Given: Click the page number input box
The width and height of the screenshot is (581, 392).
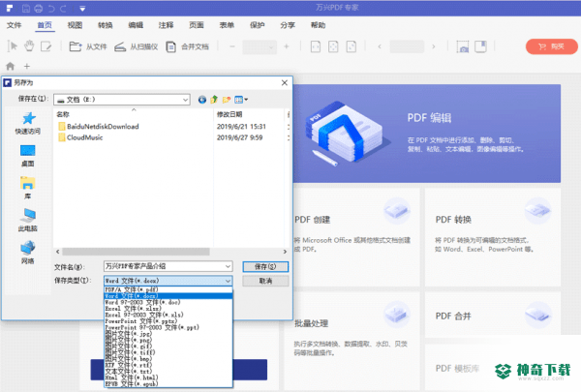Looking at the screenshot, I should click(x=407, y=46).
